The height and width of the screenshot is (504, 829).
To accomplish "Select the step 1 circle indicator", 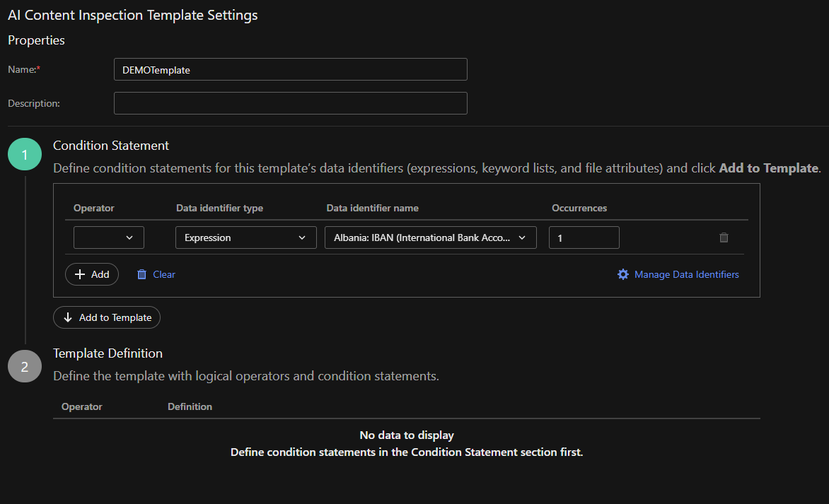I will click(x=25, y=155).
